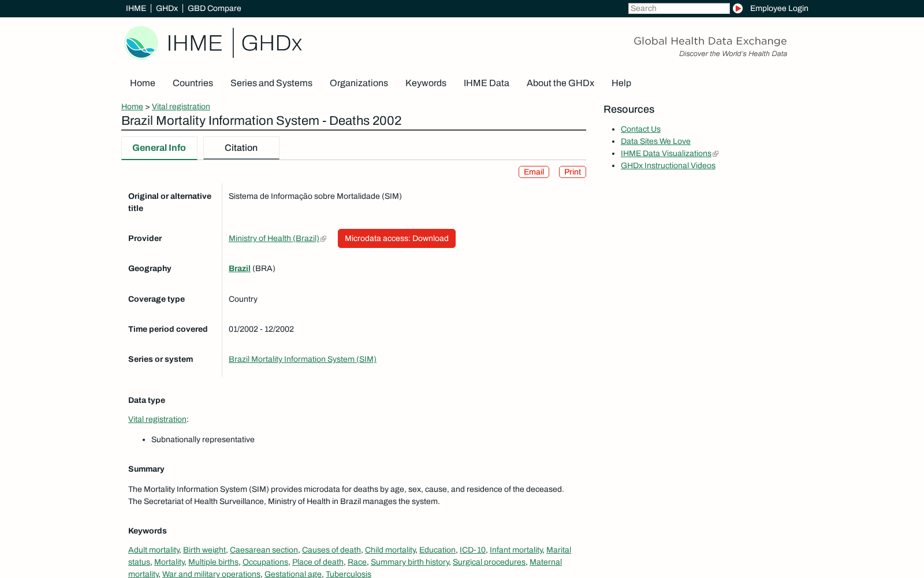Click the Education keyword
The image size is (924, 578).
(x=437, y=550)
